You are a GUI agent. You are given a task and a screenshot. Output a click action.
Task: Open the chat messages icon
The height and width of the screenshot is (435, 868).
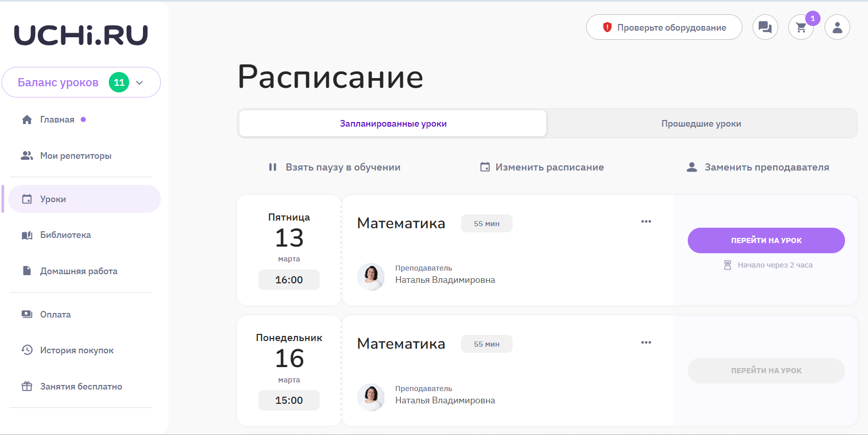765,27
